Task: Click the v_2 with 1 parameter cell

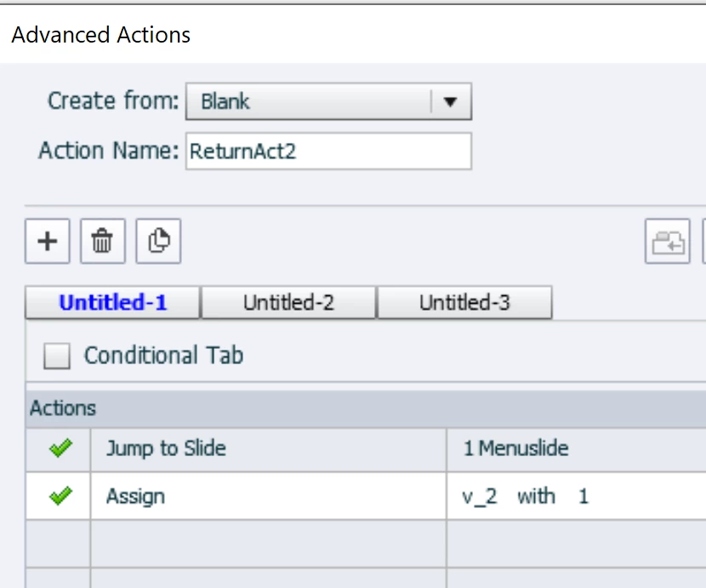Action: (575, 496)
